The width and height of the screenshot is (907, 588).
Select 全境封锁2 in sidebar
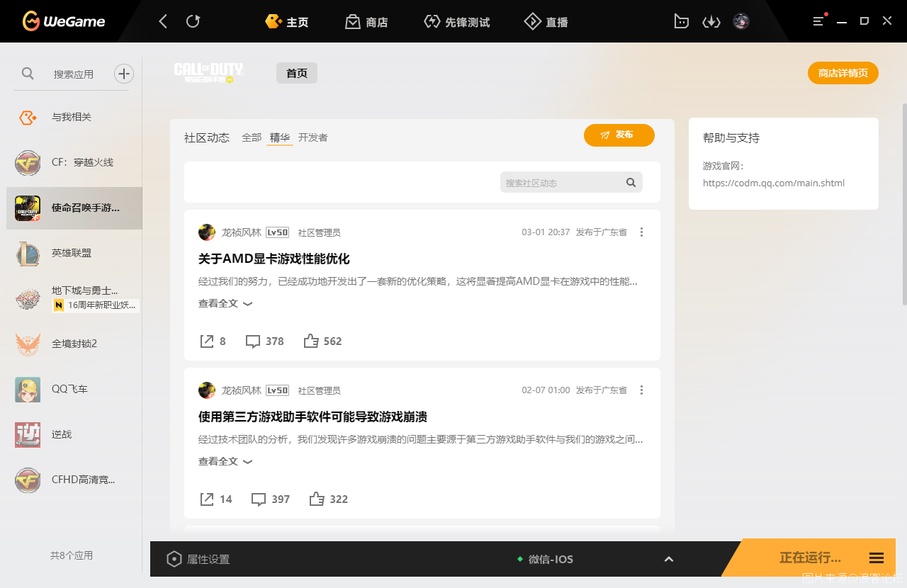pos(74,344)
